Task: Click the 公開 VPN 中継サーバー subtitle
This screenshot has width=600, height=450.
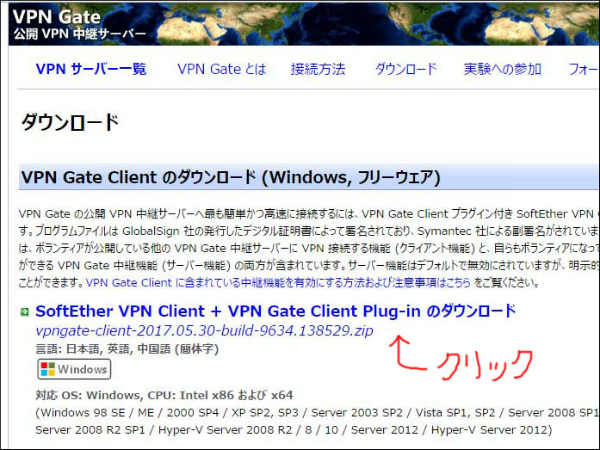Action: (x=80, y=34)
